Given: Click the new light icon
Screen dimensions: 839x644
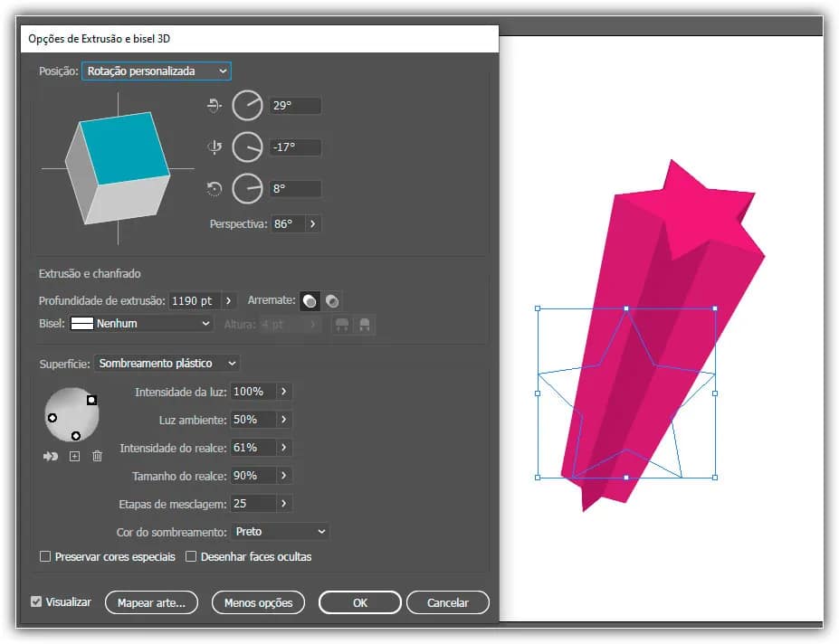Looking at the screenshot, I should click(74, 456).
